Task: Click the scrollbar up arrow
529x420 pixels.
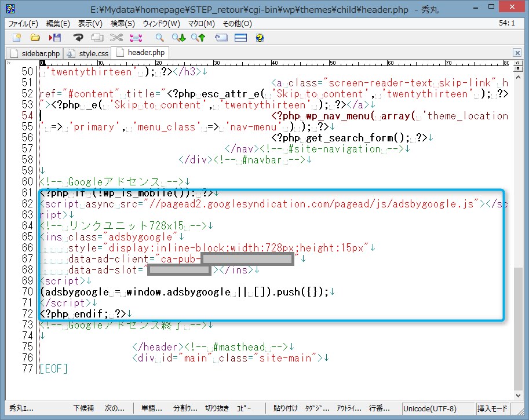Action: pos(518,77)
